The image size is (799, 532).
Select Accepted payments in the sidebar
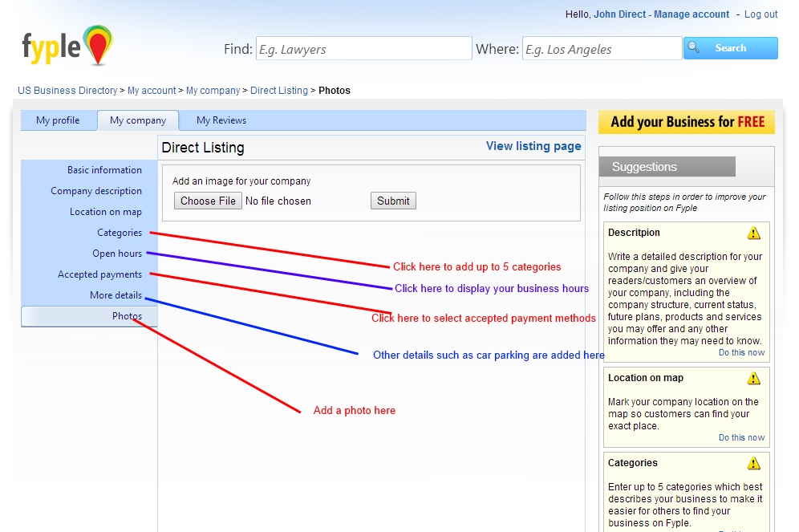(x=99, y=274)
